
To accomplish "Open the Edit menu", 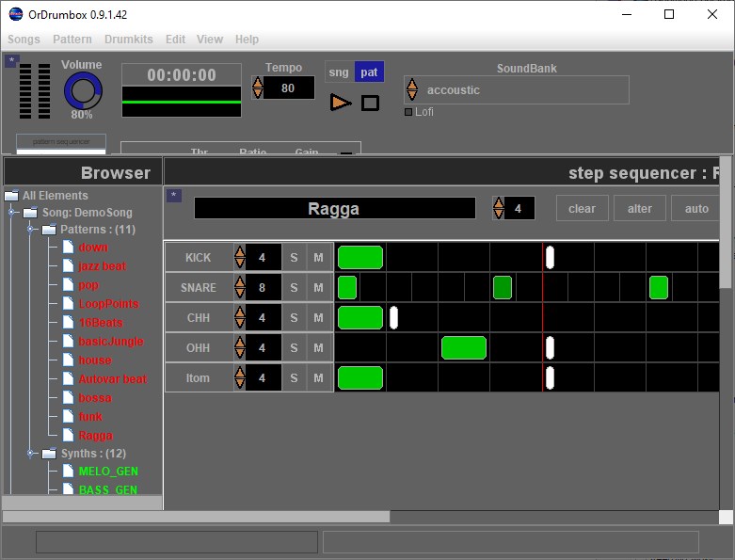I will pyautogui.click(x=175, y=40).
